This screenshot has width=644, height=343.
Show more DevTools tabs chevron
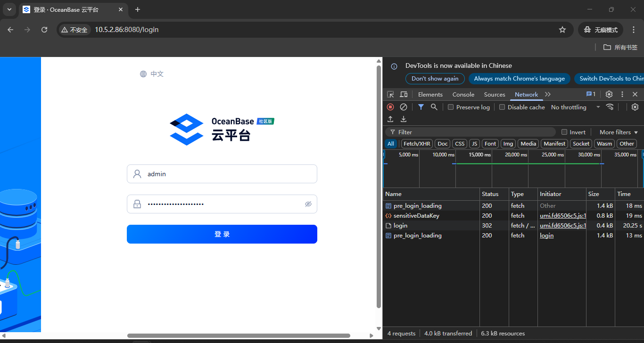547,94
